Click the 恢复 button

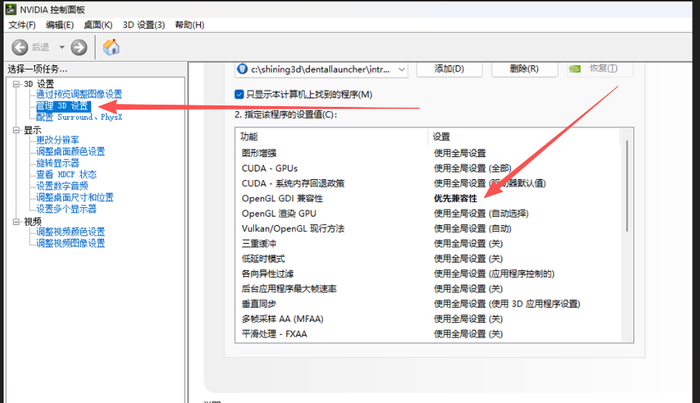point(600,69)
